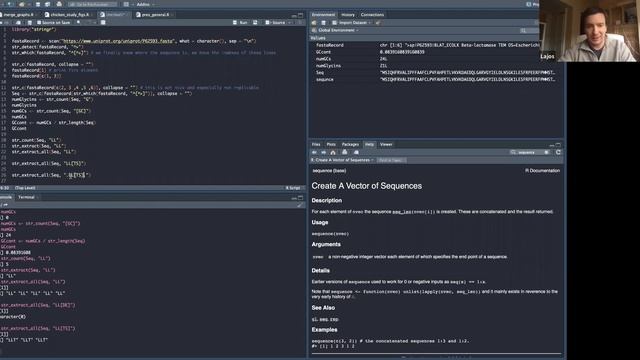Open the Global Environment dropdown
The width and height of the screenshot is (640, 360).
tap(336, 30)
